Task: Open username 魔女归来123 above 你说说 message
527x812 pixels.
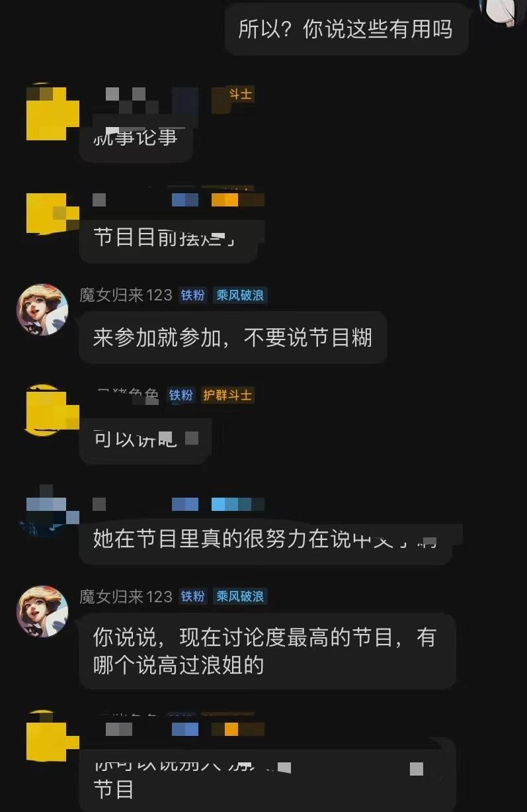Action: coord(126,596)
